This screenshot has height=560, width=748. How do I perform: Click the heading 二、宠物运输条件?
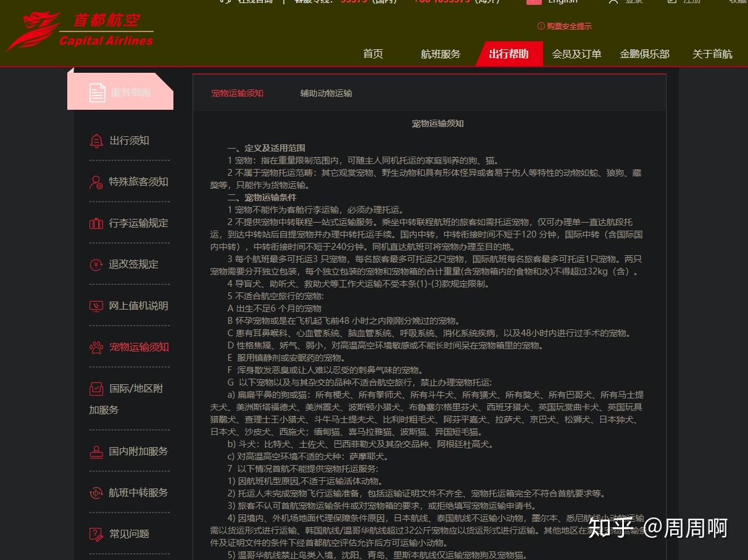click(262, 197)
